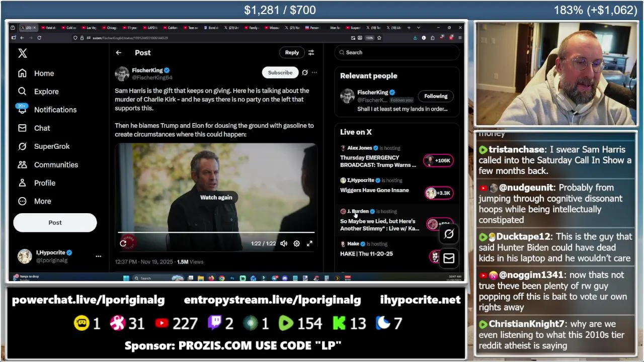Viewport: 644px width, 362px height.
Task: Open J. Burden's live broadcast
Action: [380, 224]
